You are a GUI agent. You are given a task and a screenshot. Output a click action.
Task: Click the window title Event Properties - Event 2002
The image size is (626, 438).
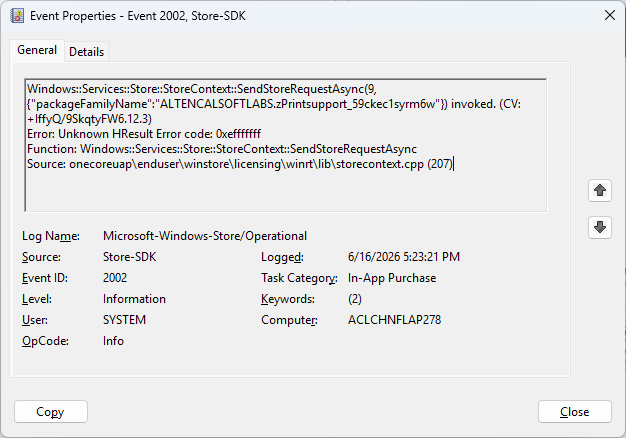pyautogui.click(x=138, y=16)
